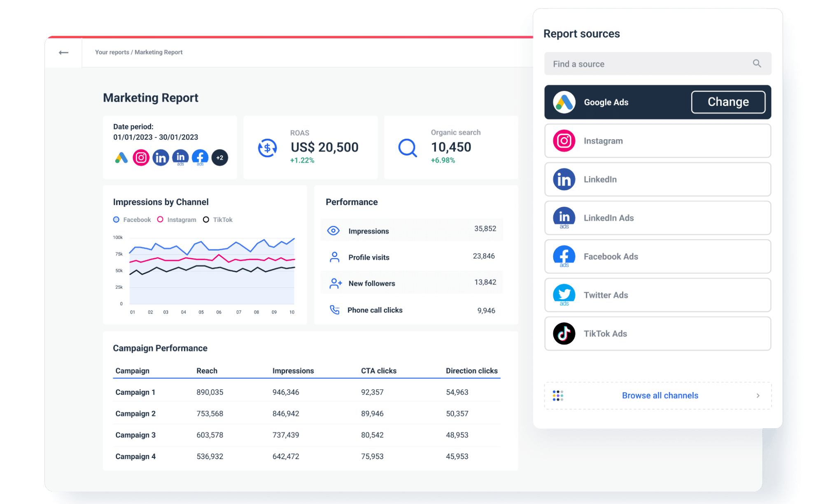The image size is (823, 504).
Task: Click the TikTok Ads logo icon
Action: coord(564,334)
